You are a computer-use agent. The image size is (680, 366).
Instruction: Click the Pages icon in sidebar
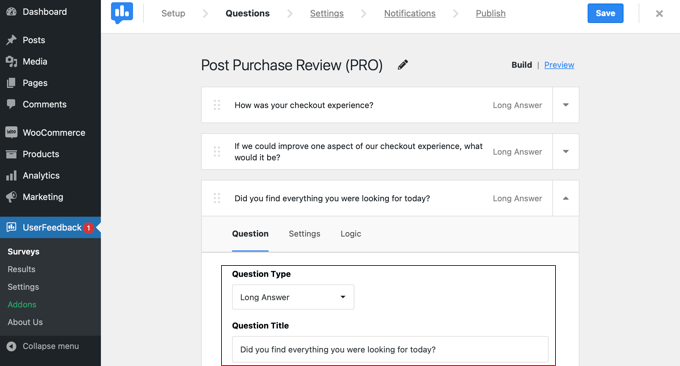coord(11,83)
